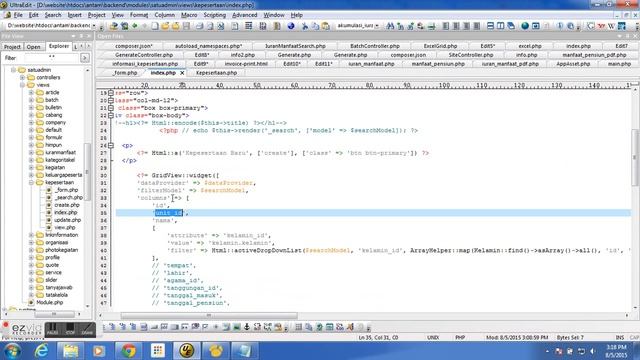Switch to the invoice-print.html tab
This screenshot has width=640, height=360.
pyautogui.click(x=246, y=64)
